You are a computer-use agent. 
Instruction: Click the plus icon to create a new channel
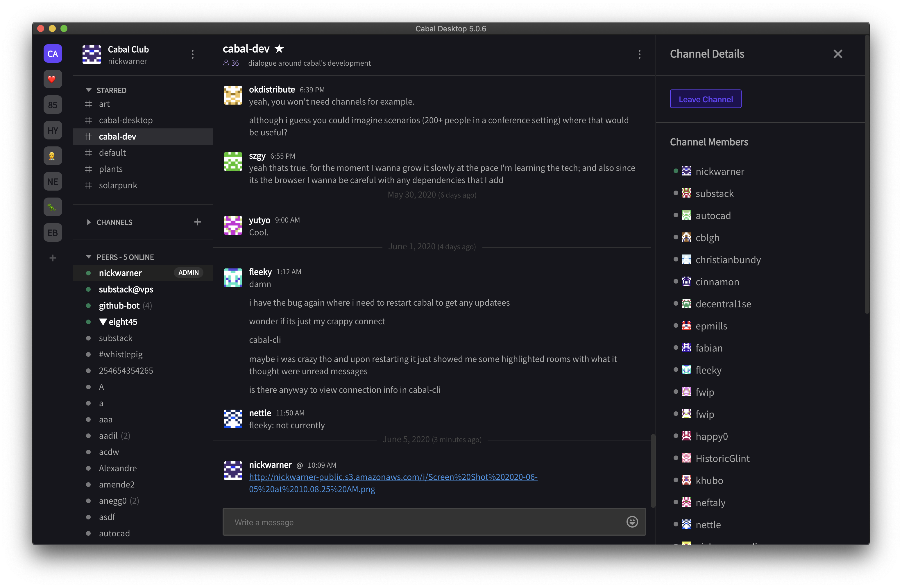[x=197, y=222]
